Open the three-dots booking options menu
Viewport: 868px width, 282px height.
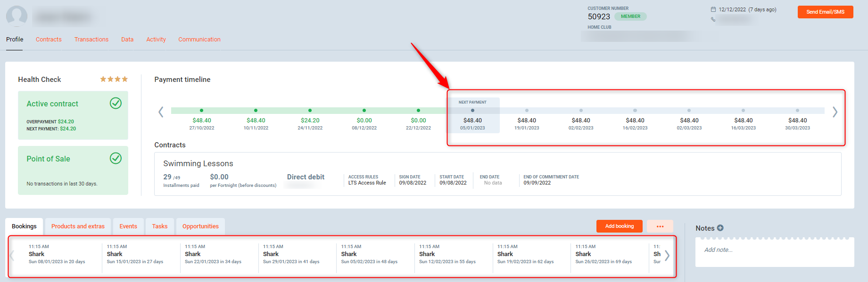[x=660, y=226]
